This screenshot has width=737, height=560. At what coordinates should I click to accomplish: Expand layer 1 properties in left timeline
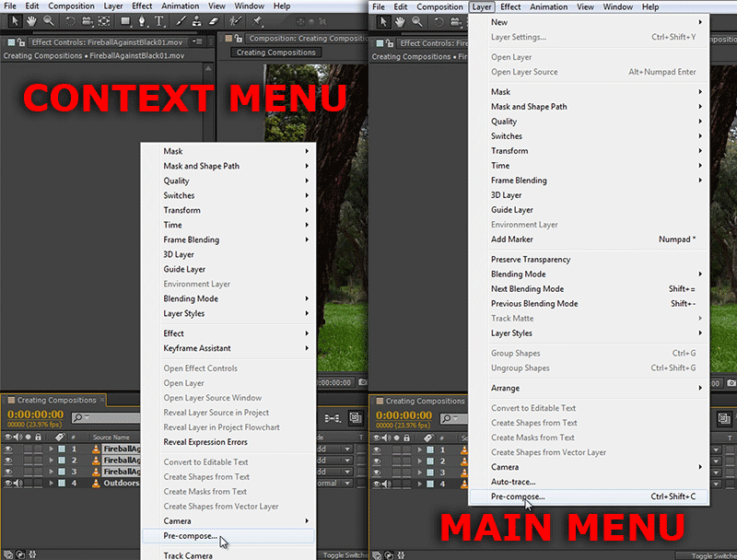[x=52, y=449]
